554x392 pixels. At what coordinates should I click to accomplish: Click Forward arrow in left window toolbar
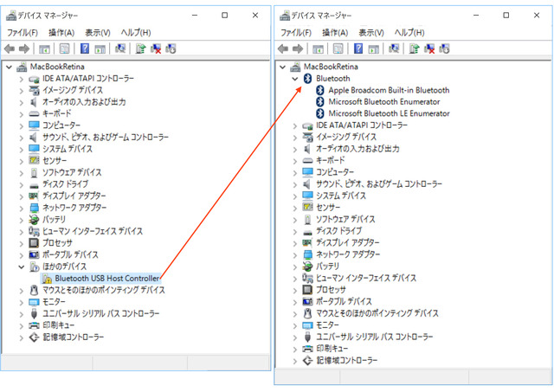24,48
